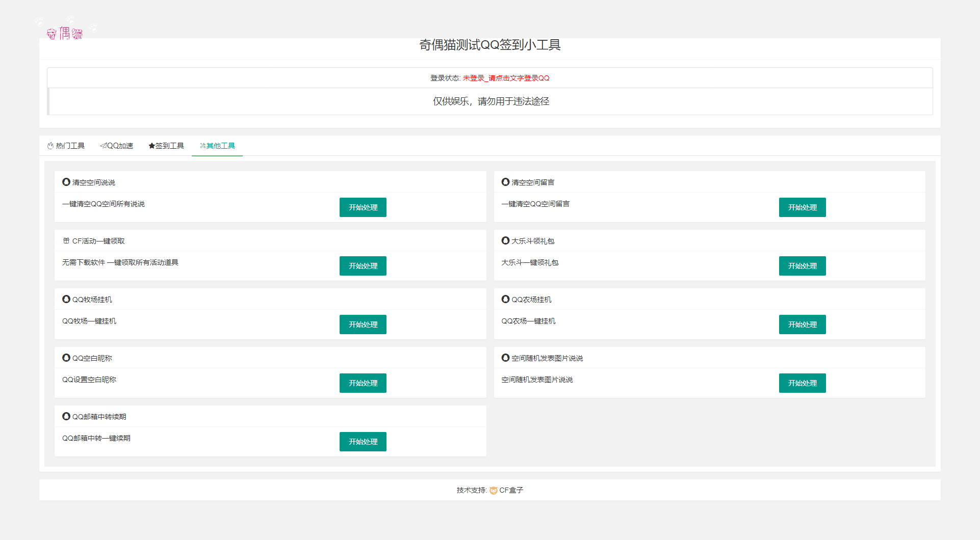This screenshot has height=540, width=980.
Task: Click the 大乐斗领礼包 card title
Action: click(533, 241)
